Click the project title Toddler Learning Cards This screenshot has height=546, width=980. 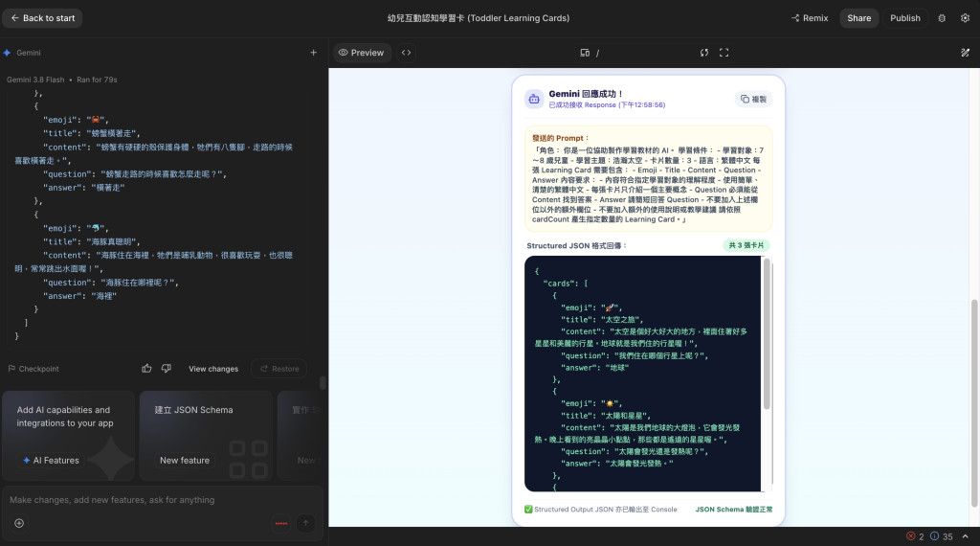coord(479,18)
